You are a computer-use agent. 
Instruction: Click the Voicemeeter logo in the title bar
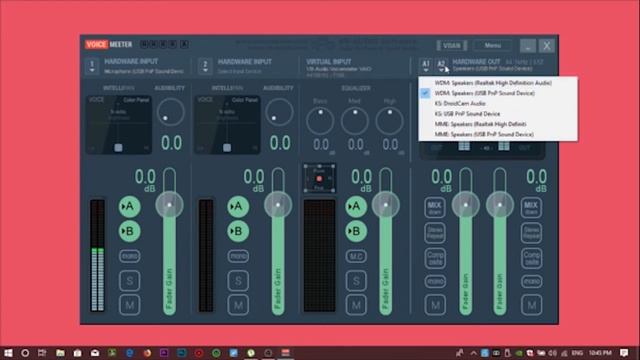coord(109,44)
